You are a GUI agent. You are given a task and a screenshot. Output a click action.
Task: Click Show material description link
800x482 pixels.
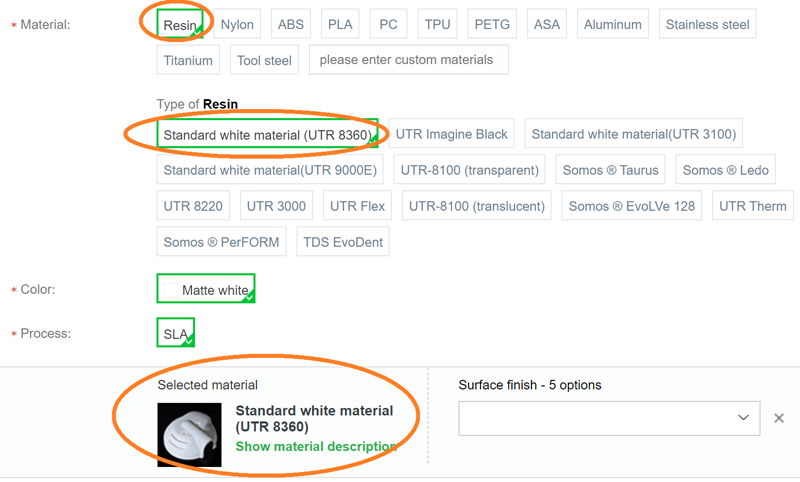(x=316, y=446)
